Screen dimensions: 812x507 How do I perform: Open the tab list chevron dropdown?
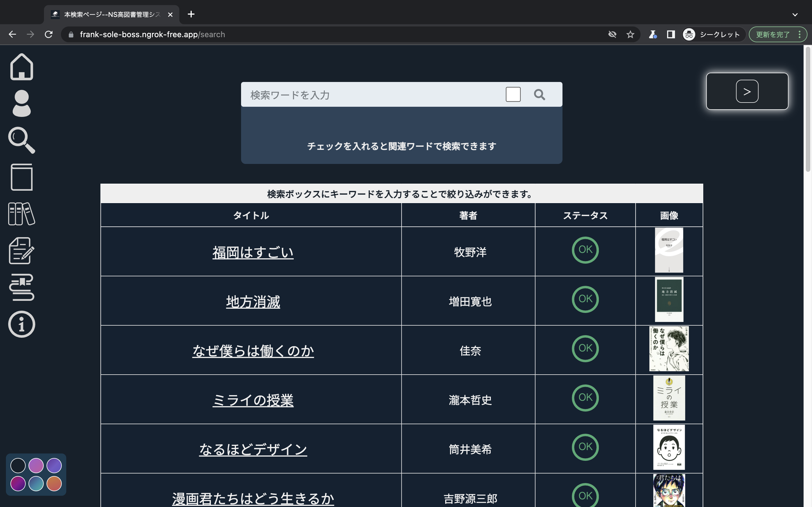[x=795, y=14]
